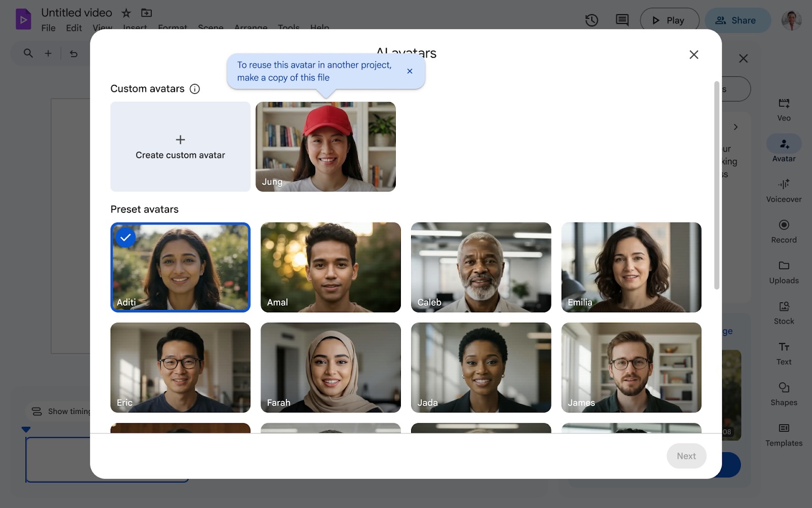Browse Stock media from the sidebar
812x508 pixels.
coord(784,311)
